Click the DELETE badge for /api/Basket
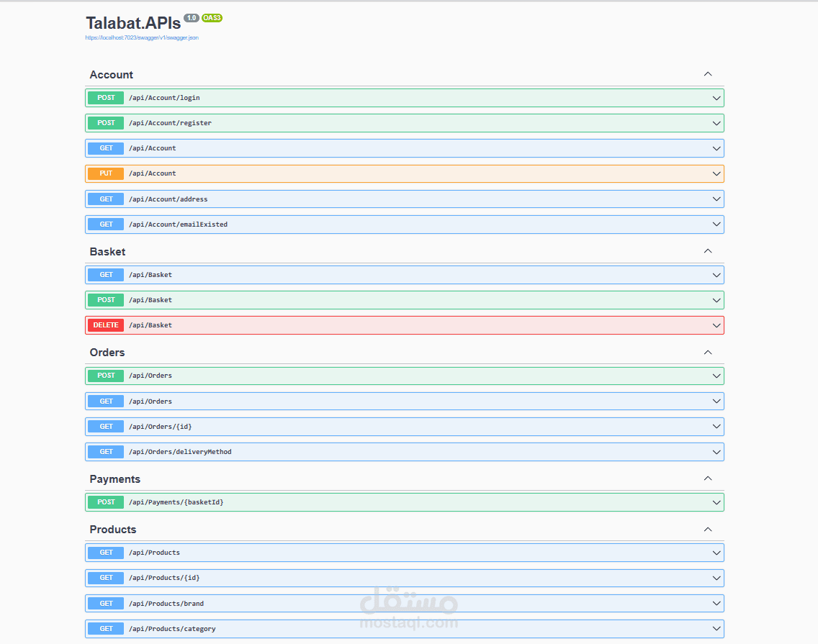The image size is (818, 644). (106, 325)
